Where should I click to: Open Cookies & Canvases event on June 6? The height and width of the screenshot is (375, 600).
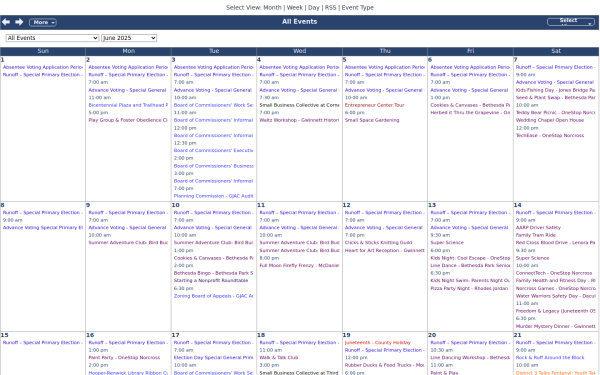point(470,105)
